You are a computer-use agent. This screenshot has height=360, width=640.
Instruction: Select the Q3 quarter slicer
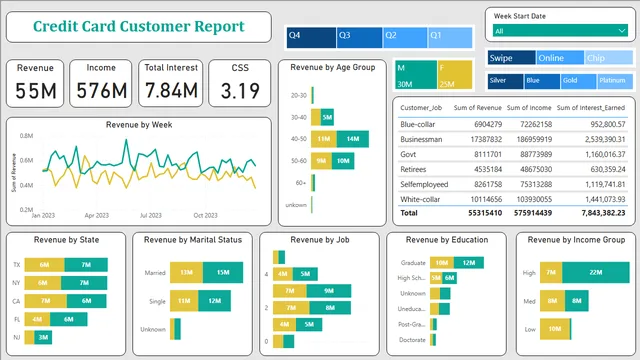360,38
